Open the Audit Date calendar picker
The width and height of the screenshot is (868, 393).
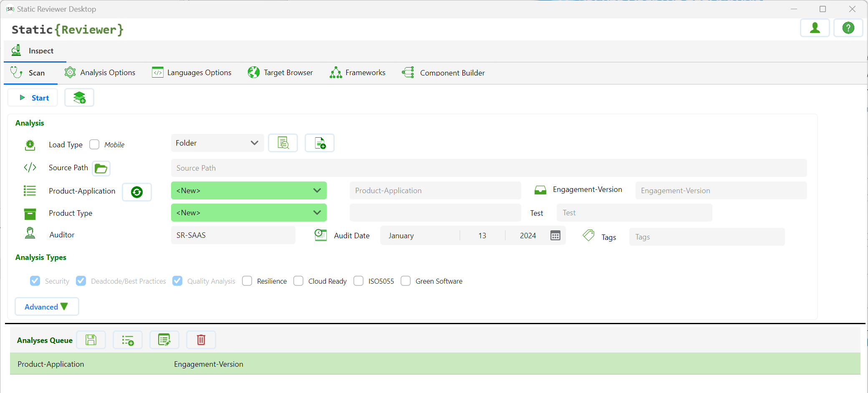(x=555, y=236)
